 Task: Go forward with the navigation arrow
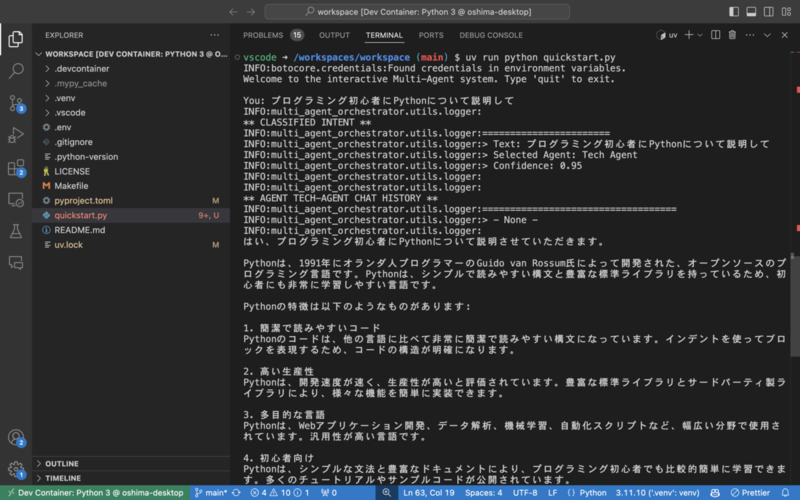click(x=251, y=11)
